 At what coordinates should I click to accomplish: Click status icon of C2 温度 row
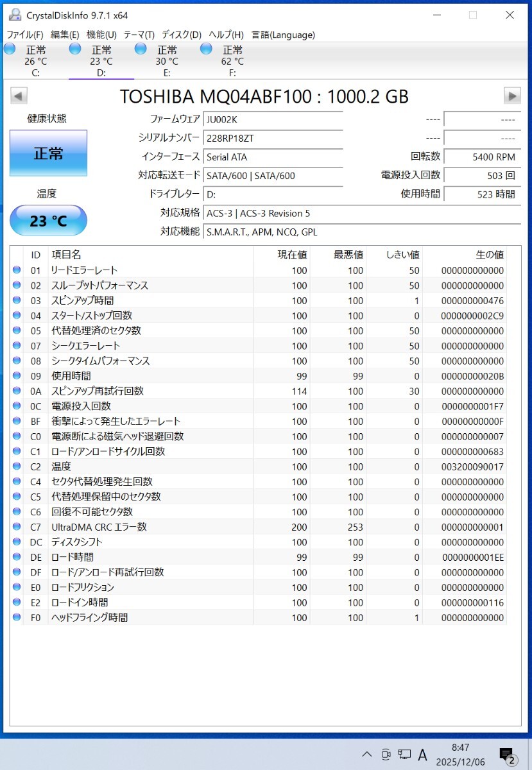tap(17, 466)
